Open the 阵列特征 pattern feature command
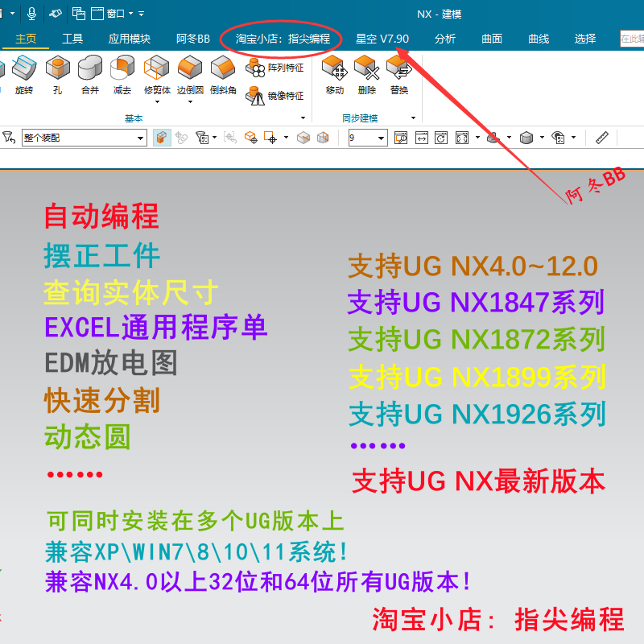The height and width of the screenshot is (644, 644). [275, 68]
